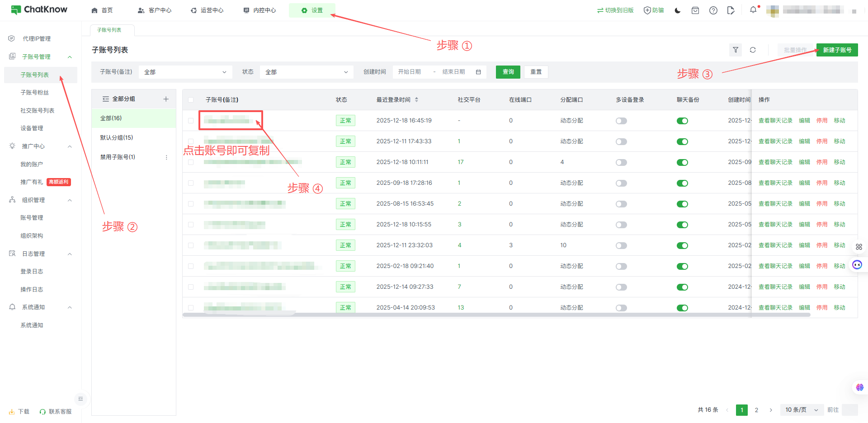Add a new group with plus icon

tap(166, 99)
